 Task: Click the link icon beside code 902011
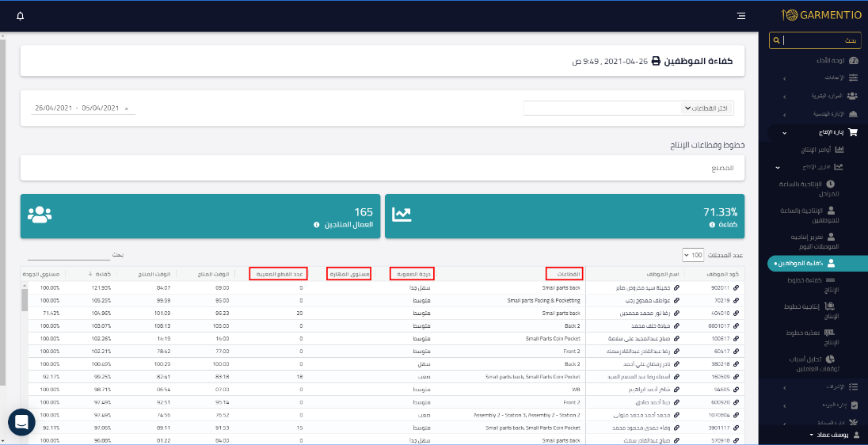tap(736, 287)
